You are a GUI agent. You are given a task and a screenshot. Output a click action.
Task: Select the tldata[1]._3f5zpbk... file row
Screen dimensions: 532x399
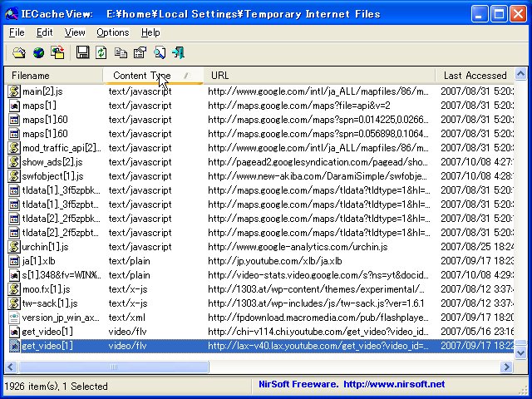260,190
